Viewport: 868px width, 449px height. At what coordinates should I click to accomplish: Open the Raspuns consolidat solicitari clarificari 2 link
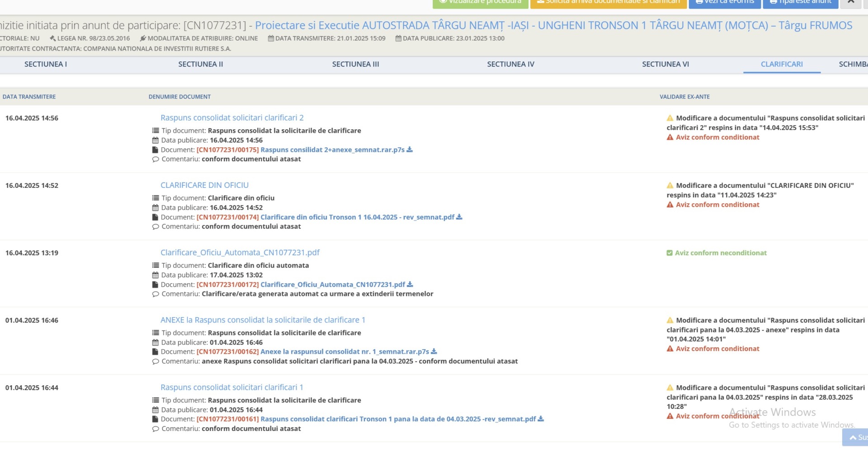tap(232, 117)
